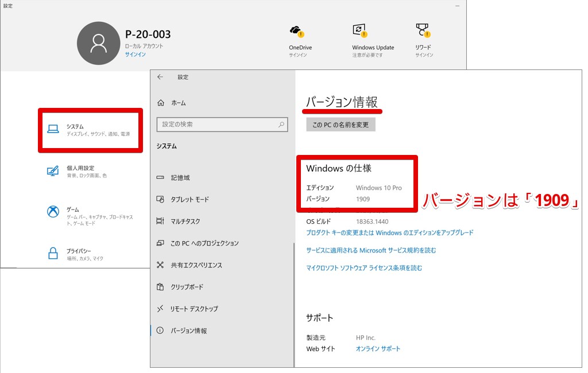Click the Windows の仕様 heading

pyautogui.click(x=339, y=168)
